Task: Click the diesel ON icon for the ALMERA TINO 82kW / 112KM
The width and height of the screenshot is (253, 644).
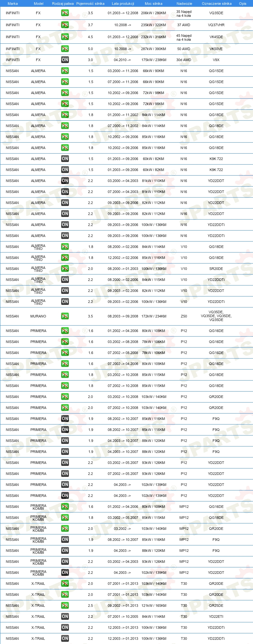Action: (x=65, y=291)
